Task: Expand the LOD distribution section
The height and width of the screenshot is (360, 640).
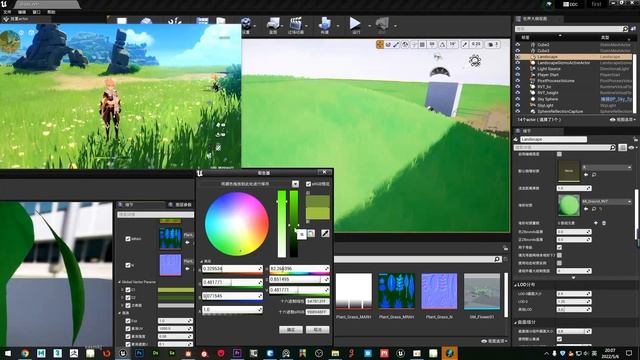Action: tap(516, 285)
